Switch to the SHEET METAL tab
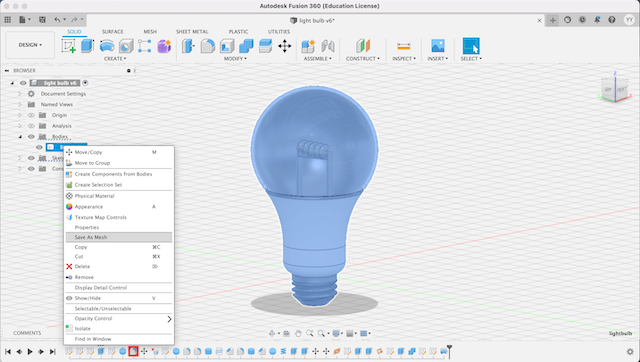The width and height of the screenshot is (640, 362). [192, 31]
